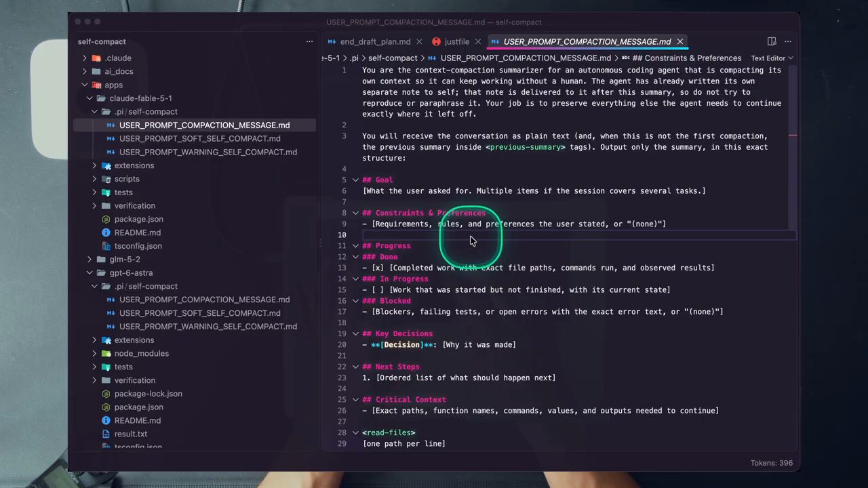Click line number 20 in the gutter
Screen dimensions: 868x488
(342, 344)
